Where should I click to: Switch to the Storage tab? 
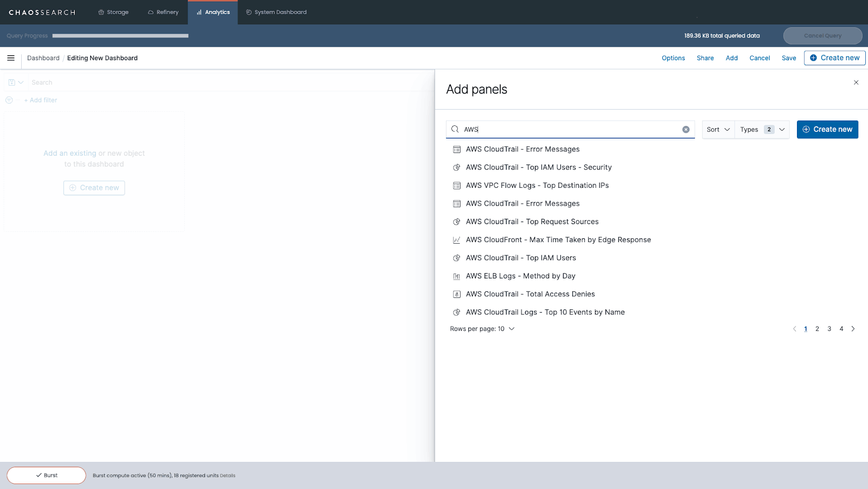click(x=113, y=12)
